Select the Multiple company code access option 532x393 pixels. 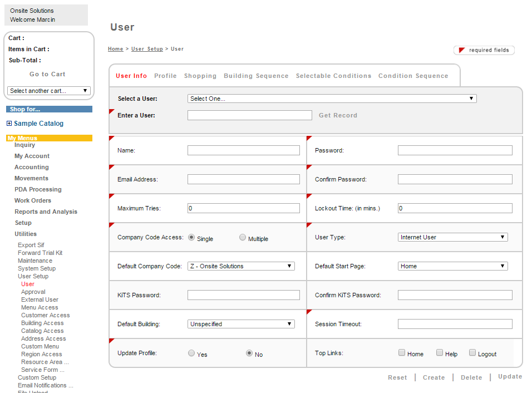pyautogui.click(x=243, y=238)
